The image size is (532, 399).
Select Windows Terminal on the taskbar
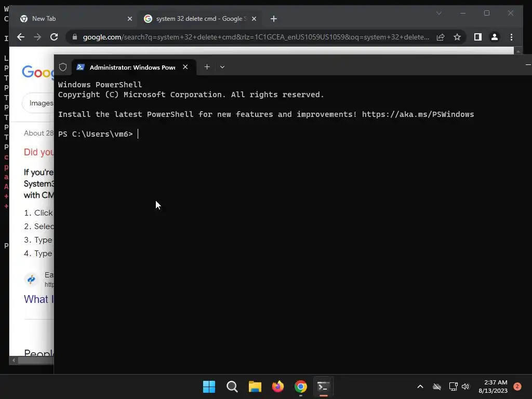323,387
